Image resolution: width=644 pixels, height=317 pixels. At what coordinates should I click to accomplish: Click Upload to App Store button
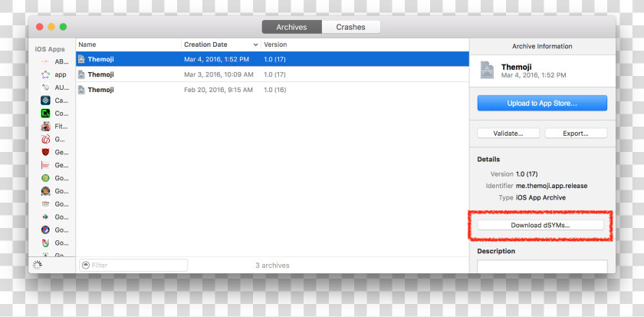tap(542, 103)
